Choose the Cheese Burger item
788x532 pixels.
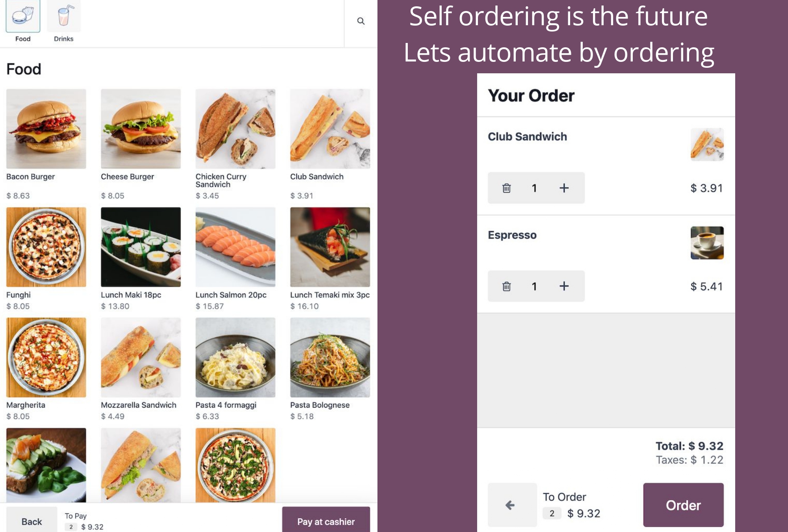click(141, 129)
